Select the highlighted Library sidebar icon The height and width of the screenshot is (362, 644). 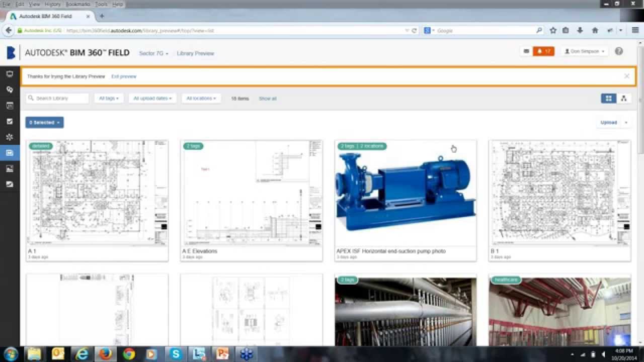10,152
